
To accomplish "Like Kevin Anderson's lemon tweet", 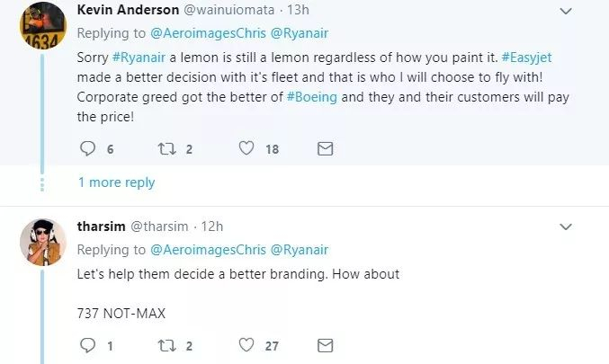I will [x=246, y=148].
